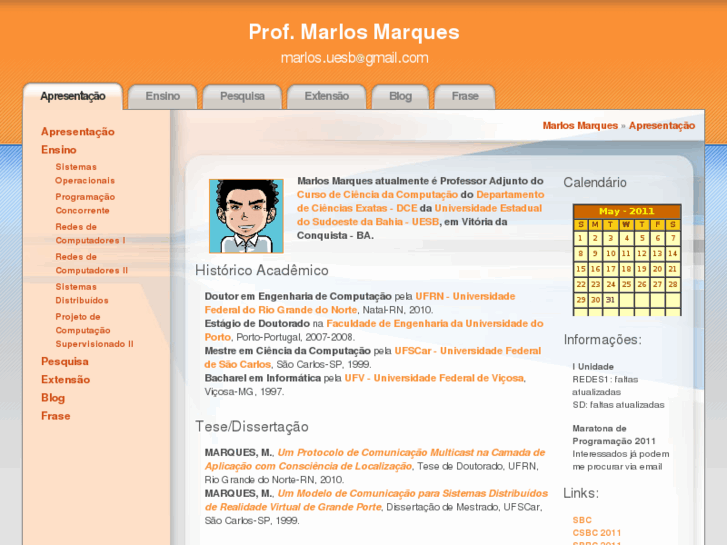
Task: Open UFRN - Universidade Federal do Rio Grande link
Action: click(x=360, y=303)
